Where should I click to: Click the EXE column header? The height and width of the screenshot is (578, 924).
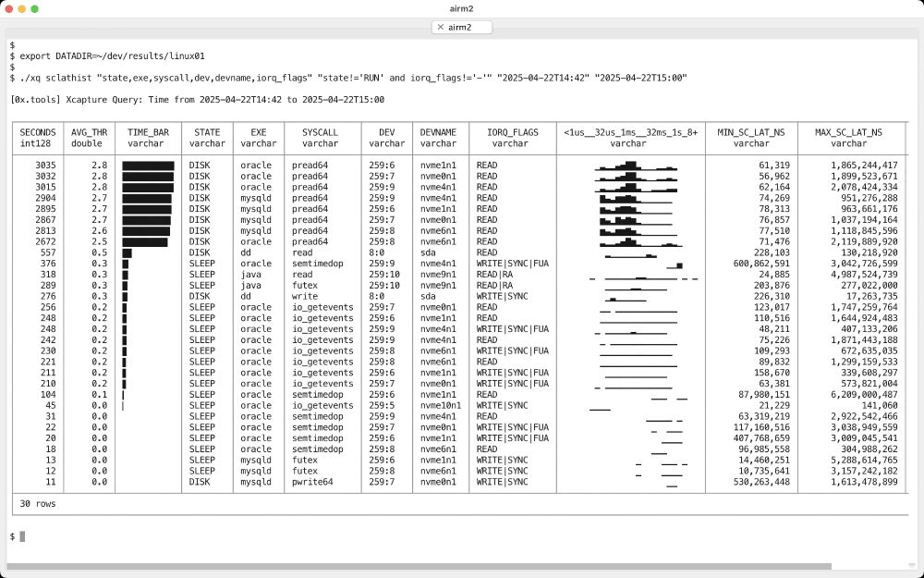(258, 132)
